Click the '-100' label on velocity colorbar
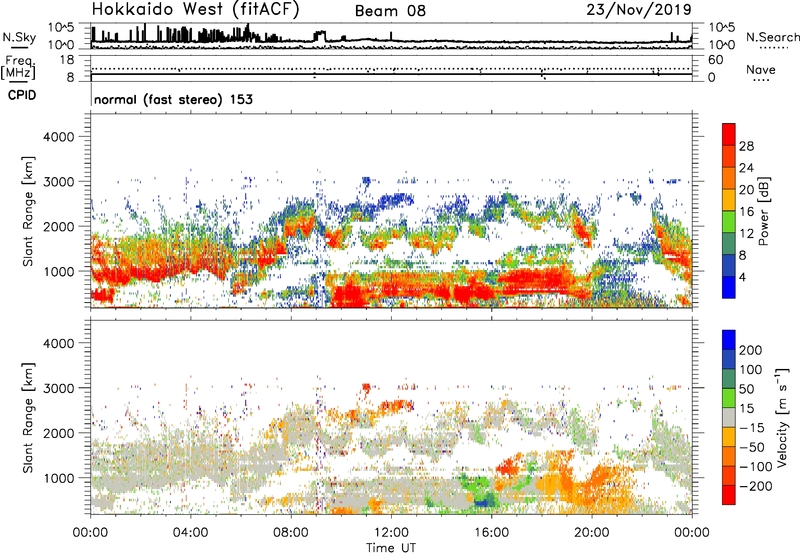800x554 pixels. tap(756, 466)
